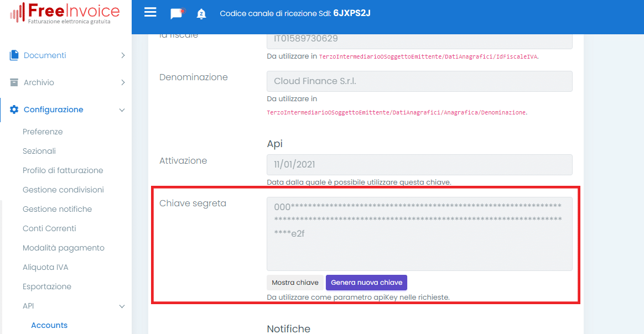Collapse the API submenu chevron

[122, 306]
